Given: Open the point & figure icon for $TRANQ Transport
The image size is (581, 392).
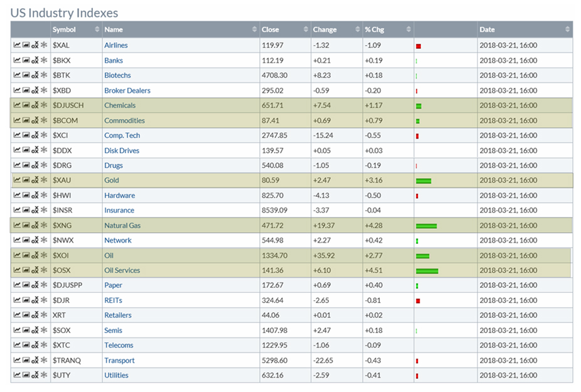Looking at the screenshot, I should point(35,360).
